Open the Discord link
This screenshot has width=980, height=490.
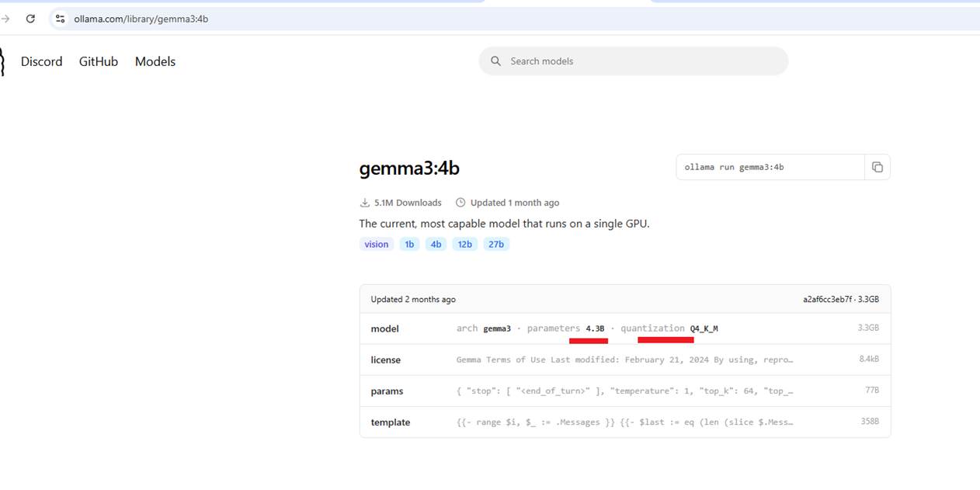pyautogui.click(x=41, y=61)
